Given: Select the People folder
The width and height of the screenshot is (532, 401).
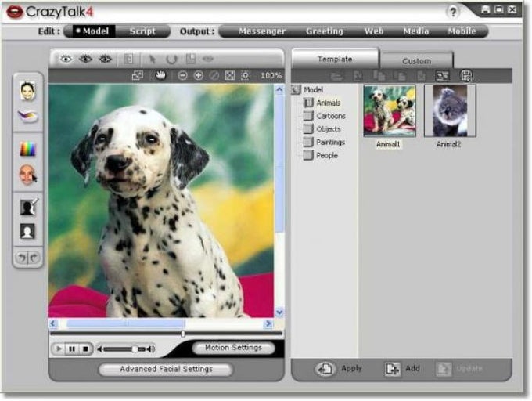Looking at the screenshot, I should (321, 156).
